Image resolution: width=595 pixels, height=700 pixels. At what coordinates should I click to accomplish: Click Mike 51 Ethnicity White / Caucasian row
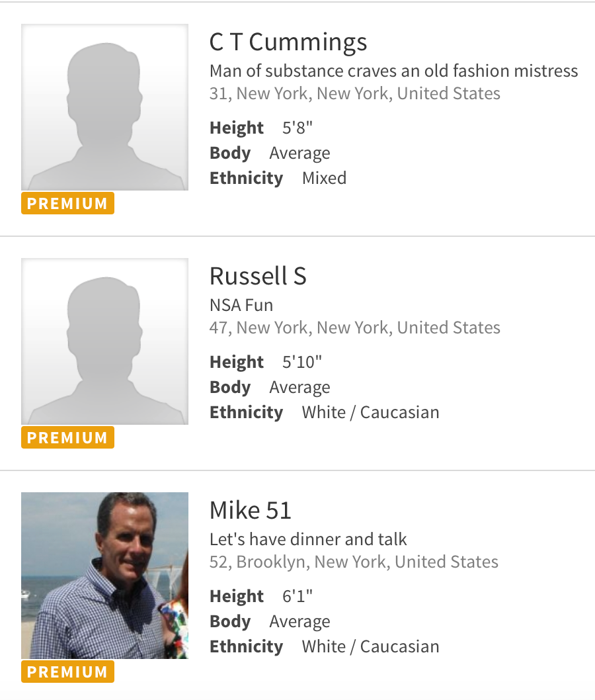(324, 646)
